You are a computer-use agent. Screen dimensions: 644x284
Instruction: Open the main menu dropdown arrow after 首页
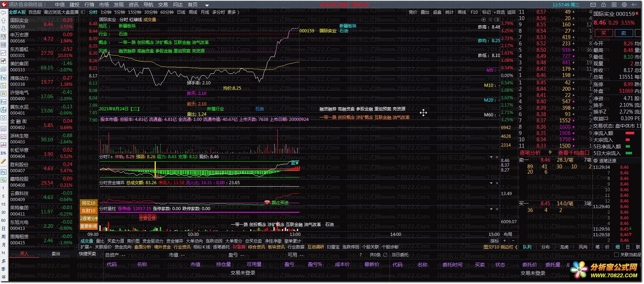(207, 5)
